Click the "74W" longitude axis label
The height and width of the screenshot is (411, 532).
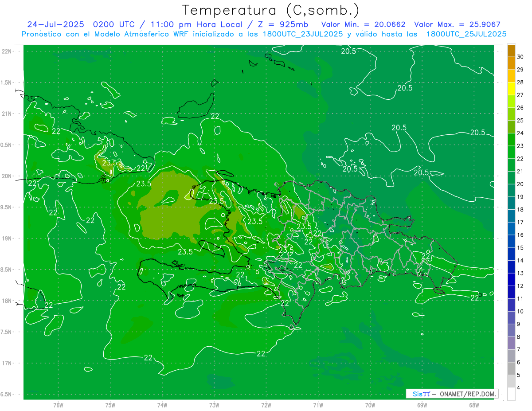tap(162, 405)
